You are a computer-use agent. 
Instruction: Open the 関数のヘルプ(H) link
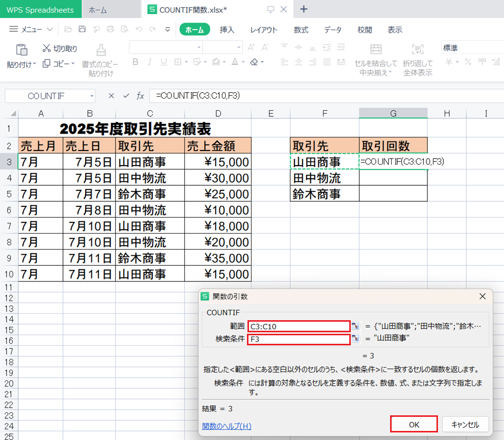[227, 426]
